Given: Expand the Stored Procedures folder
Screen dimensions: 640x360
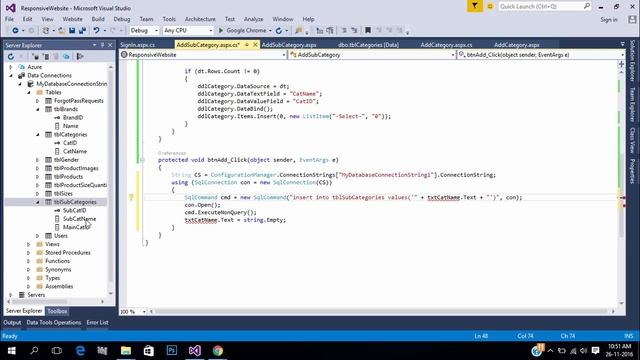Looking at the screenshot, I should (x=29, y=253).
